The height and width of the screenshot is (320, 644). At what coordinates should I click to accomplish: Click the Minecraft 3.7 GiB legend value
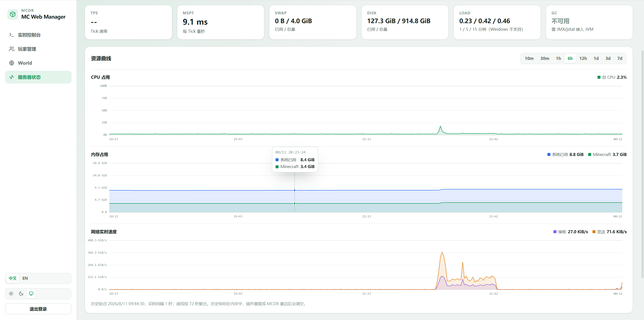(620, 154)
